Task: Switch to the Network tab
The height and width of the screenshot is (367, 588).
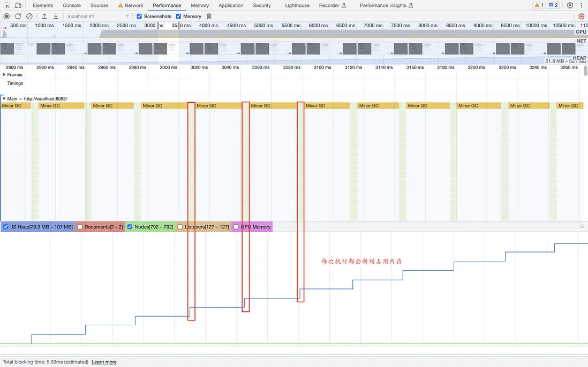Action: point(131,5)
